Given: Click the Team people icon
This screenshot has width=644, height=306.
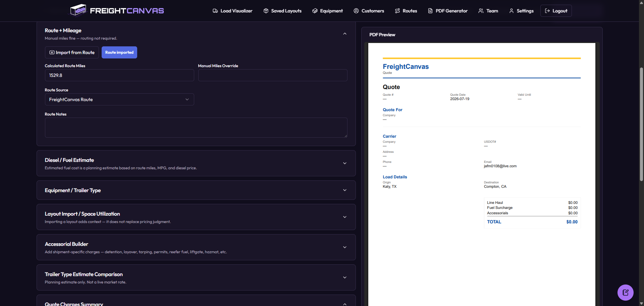Looking at the screenshot, I should point(481,11).
